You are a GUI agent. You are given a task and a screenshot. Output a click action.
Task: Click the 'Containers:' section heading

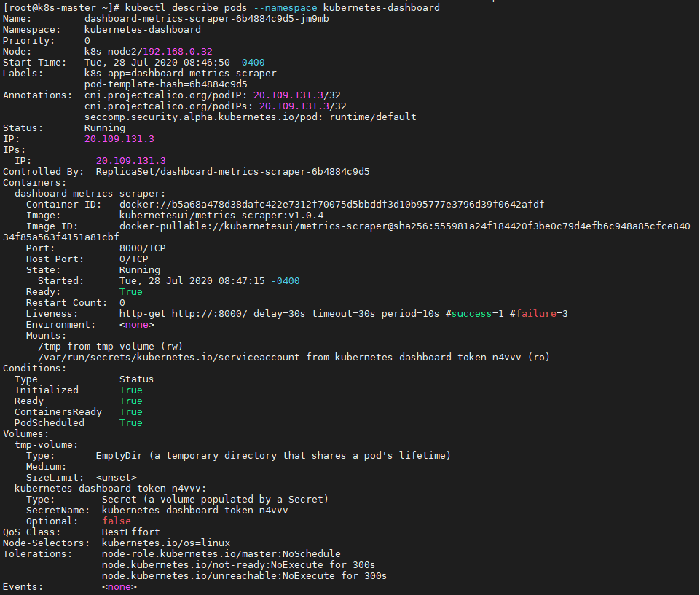pyautogui.click(x=34, y=183)
